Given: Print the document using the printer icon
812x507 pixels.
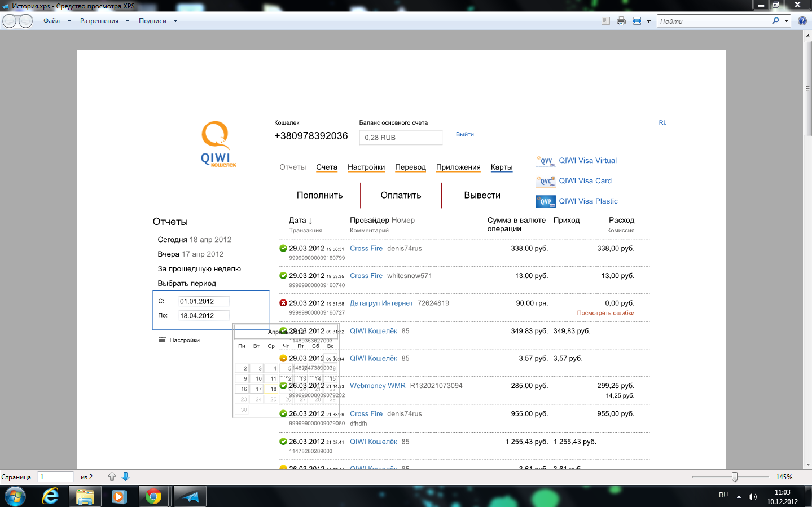Looking at the screenshot, I should point(621,21).
